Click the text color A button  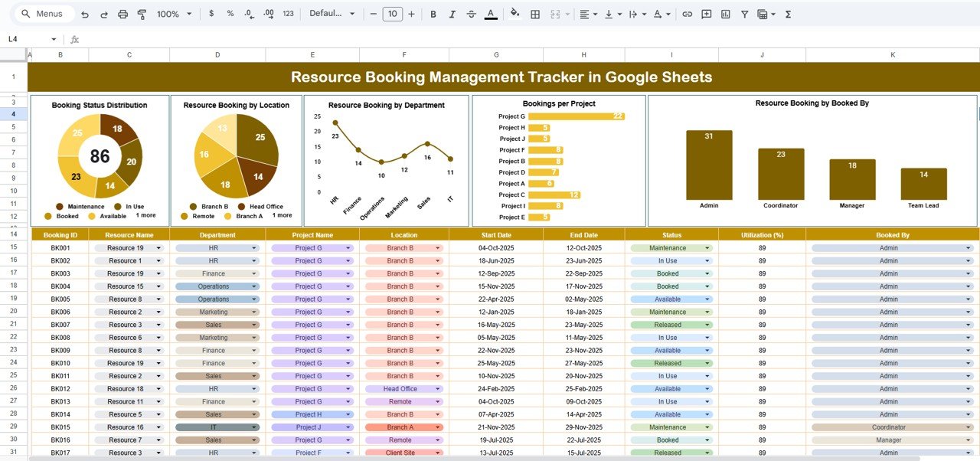click(x=491, y=14)
